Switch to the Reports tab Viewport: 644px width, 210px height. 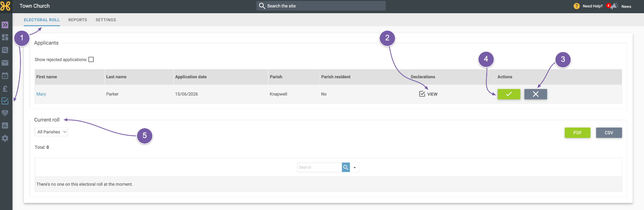click(78, 20)
